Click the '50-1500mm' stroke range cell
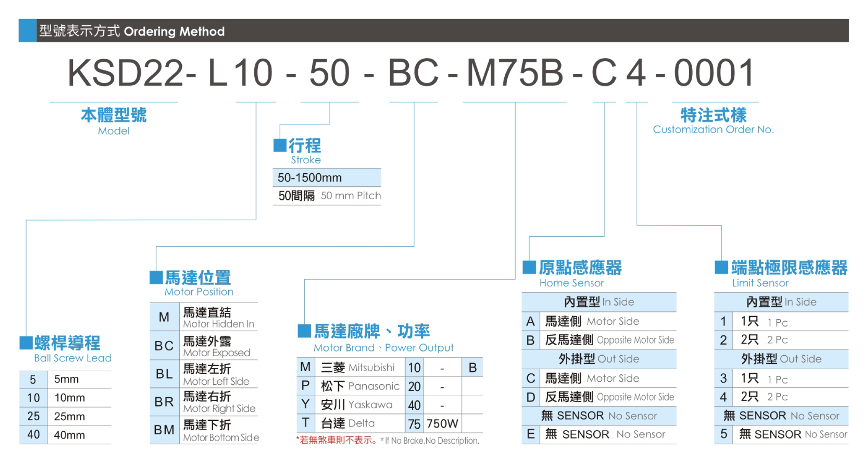This screenshot has height=469, width=868. click(327, 178)
